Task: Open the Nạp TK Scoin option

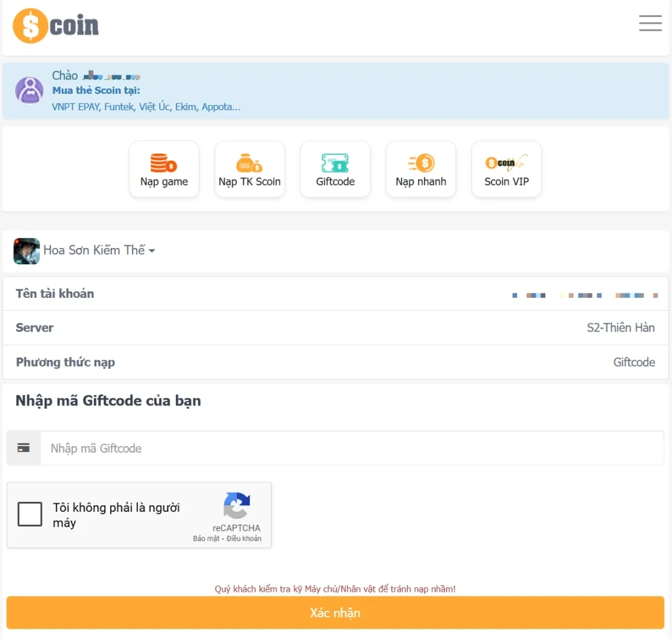Action: point(249,169)
